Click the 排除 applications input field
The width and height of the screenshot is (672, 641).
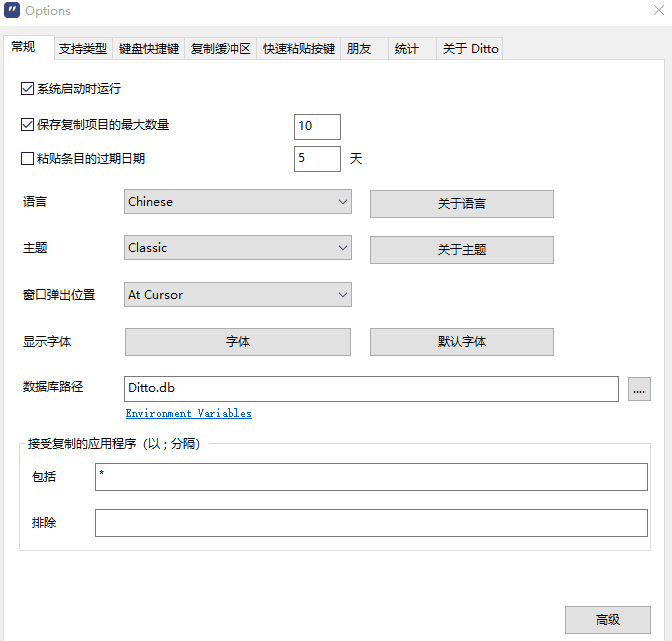tap(371, 523)
